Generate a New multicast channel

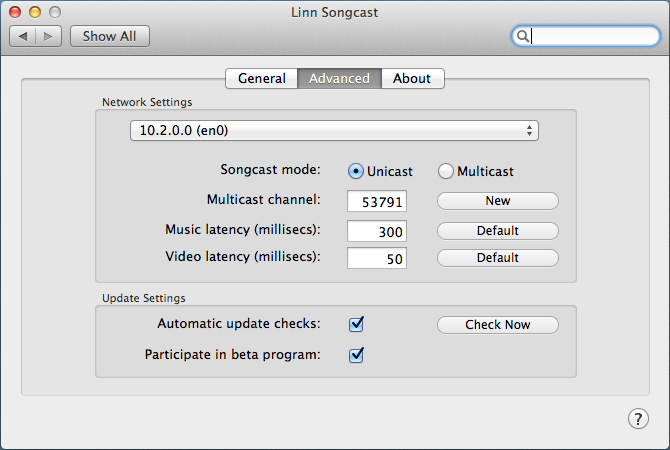[x=498, y=201]
